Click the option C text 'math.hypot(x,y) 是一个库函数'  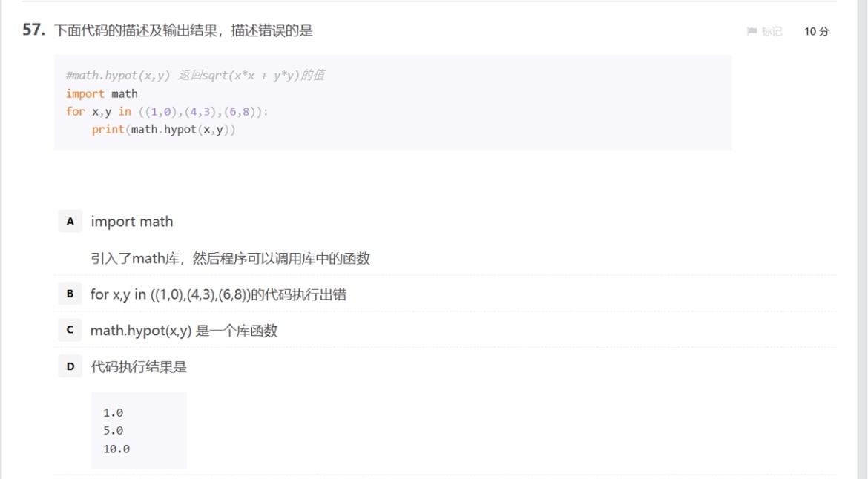pos(184,331)
